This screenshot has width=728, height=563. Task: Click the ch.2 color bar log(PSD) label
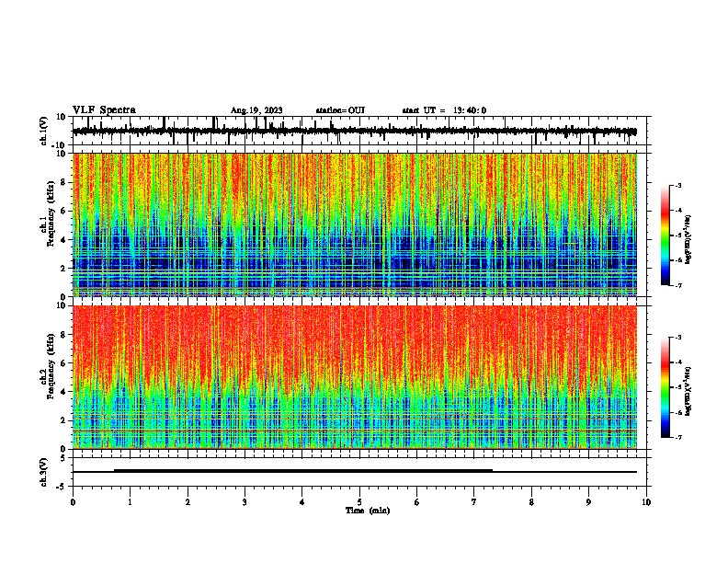click(688, 391)
